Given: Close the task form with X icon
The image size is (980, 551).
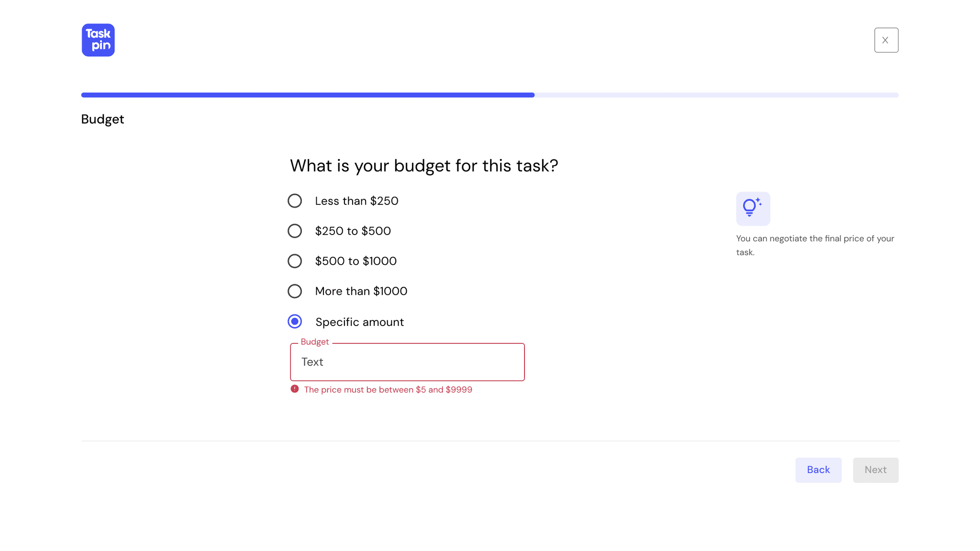Looking at the screenshot, I should (886, 40).
